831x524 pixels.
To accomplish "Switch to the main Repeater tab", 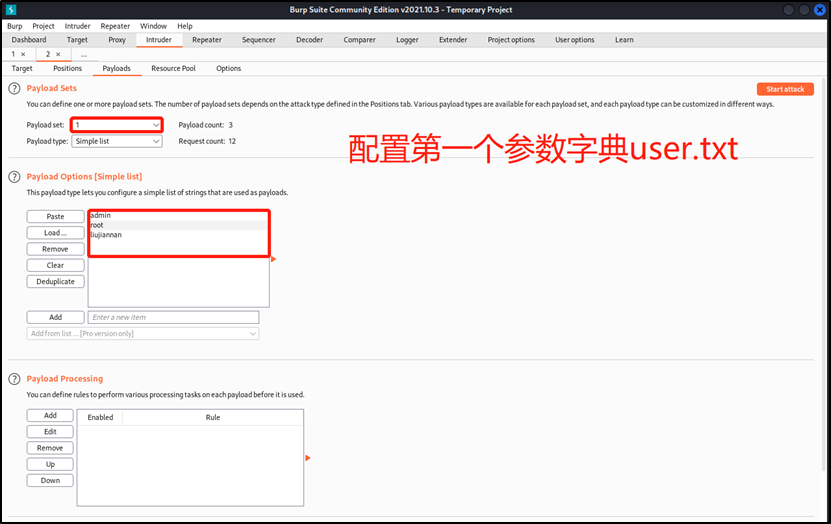I will coord(207,40).
